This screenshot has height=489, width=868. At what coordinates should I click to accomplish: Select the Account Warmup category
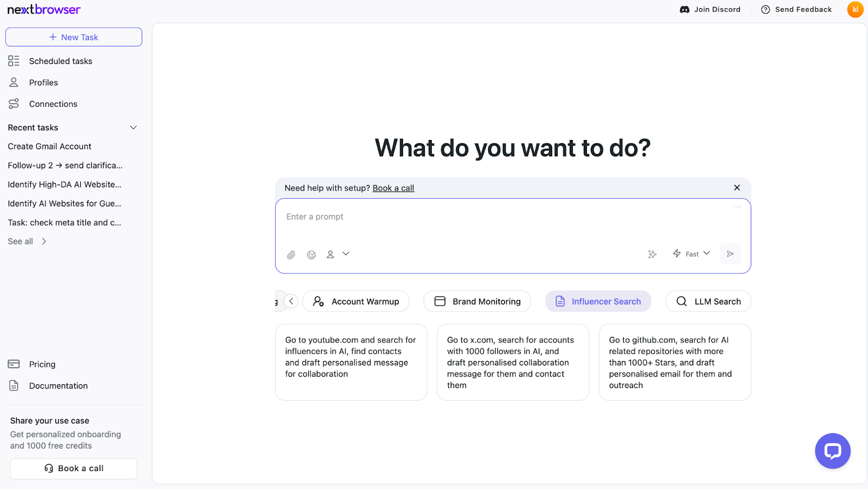[x=356, y=301]
